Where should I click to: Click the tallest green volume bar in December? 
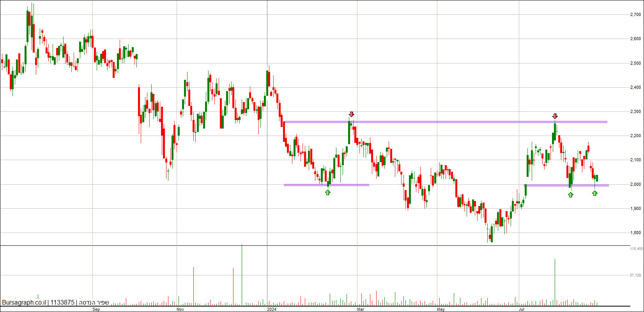pyautogui.click(x=242, y=275)
